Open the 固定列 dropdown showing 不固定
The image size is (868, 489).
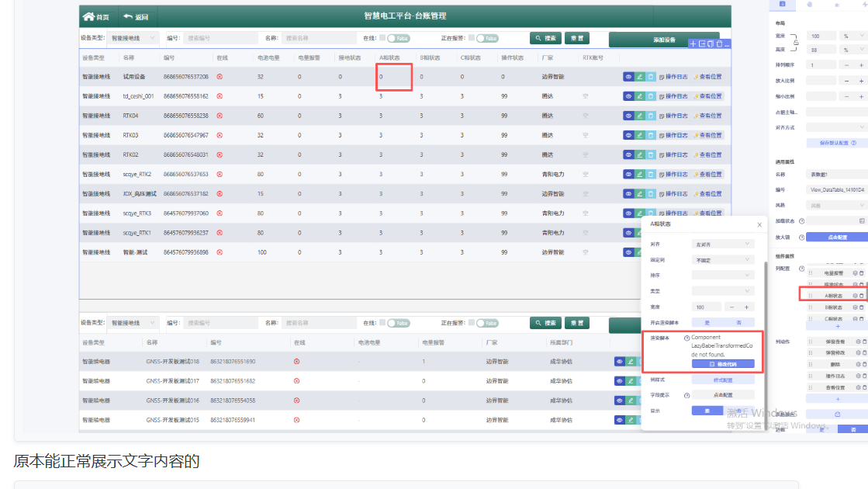pos(722,260)
